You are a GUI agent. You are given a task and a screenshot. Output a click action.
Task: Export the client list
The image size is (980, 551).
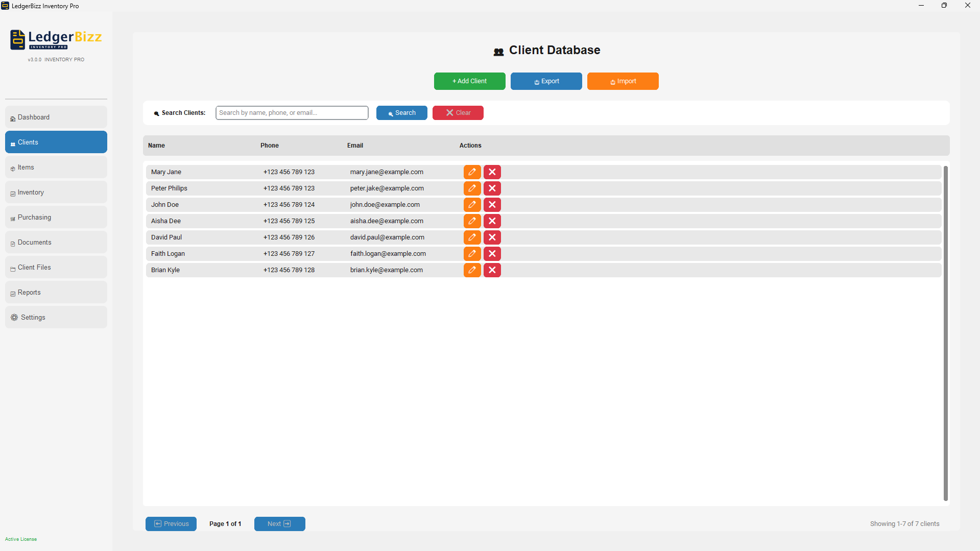[x=546, y=81]
